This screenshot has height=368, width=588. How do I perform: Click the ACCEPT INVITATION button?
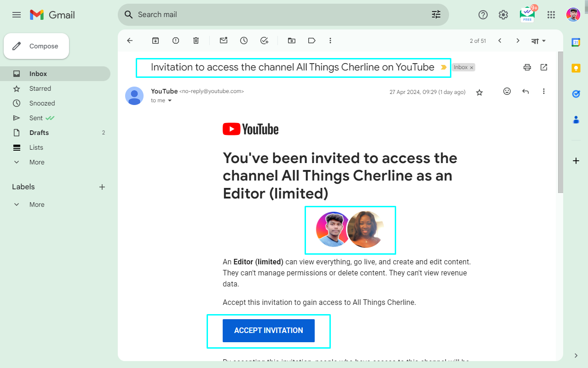point(269,330)
